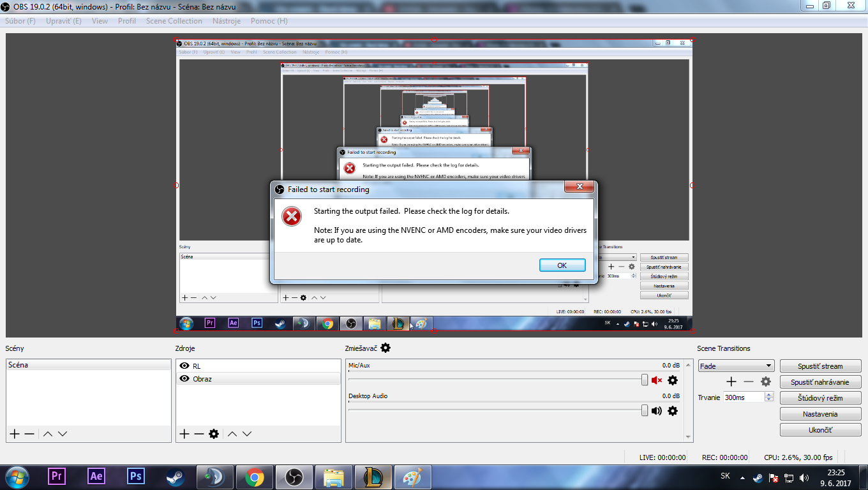Move the scene down in Scény panel
The image size is (868, 490).
click(x=63, y=434)
